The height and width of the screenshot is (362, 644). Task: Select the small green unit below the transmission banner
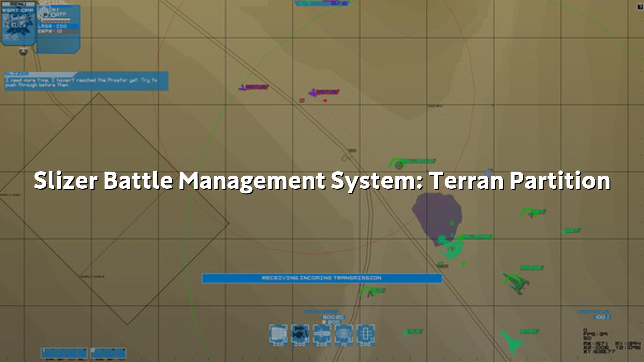370,293
